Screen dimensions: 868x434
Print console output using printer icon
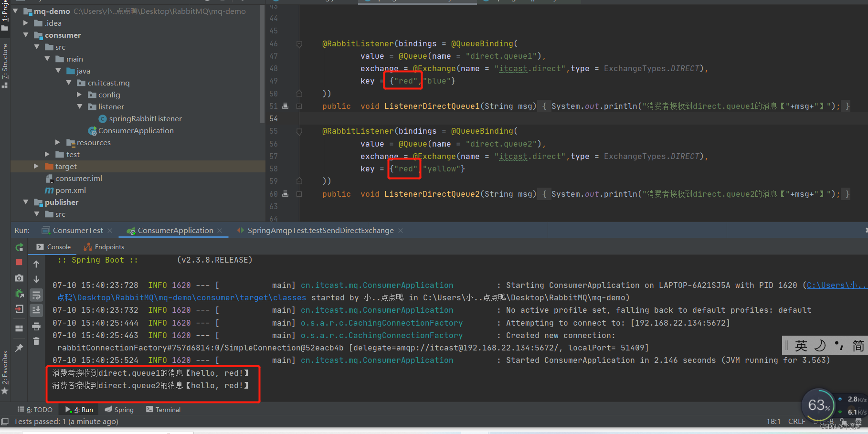[x=36, y=327]
